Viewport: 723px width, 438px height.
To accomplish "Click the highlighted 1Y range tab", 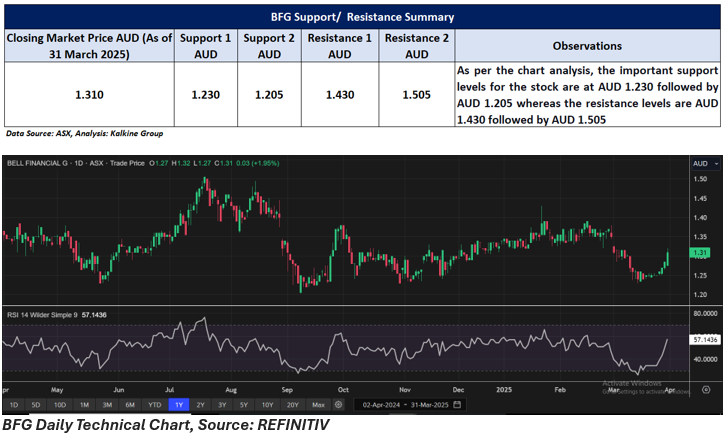I will point(179,405).
